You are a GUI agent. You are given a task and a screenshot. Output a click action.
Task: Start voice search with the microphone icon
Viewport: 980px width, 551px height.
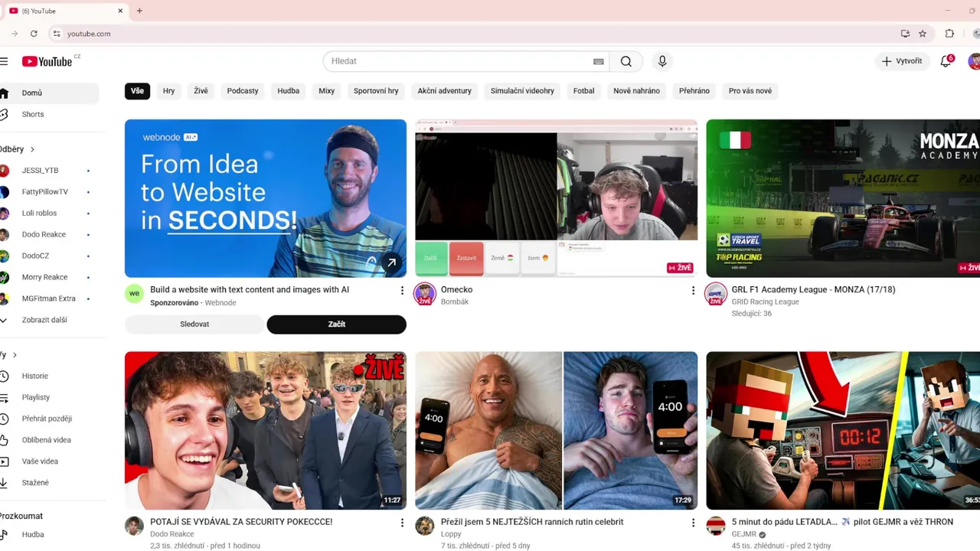point(662,61)
